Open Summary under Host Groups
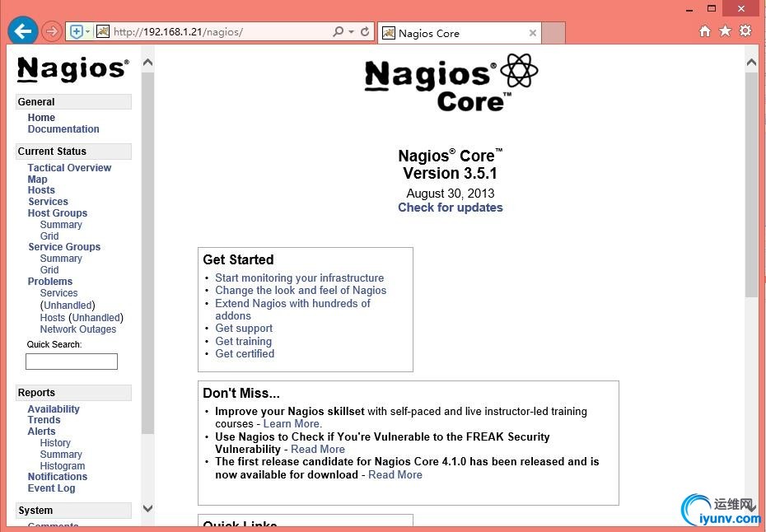The width and height of the screenshot is (766, 532). (x=61, y=225)
